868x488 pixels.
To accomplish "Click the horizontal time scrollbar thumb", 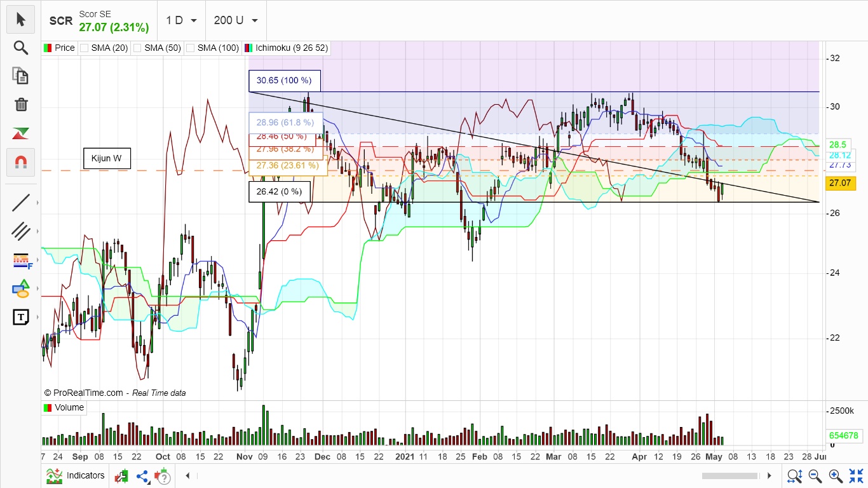I will point(729,475).
